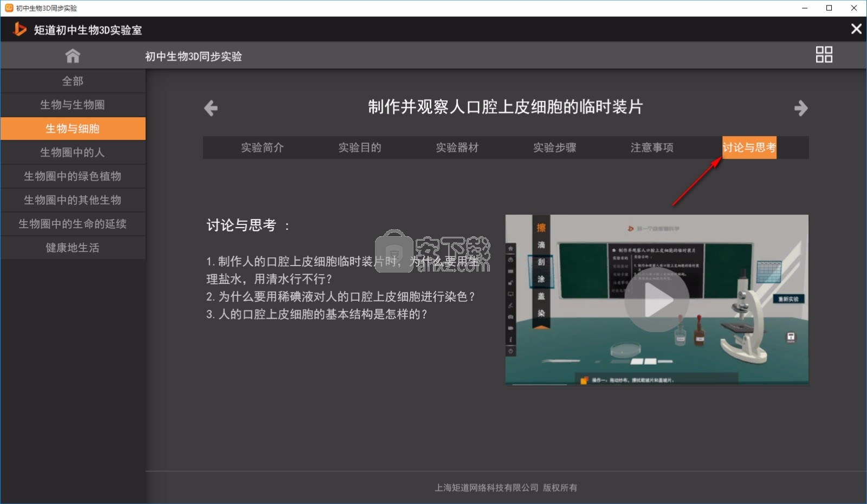Switch to the 实验目的 tab

point(360,147)
